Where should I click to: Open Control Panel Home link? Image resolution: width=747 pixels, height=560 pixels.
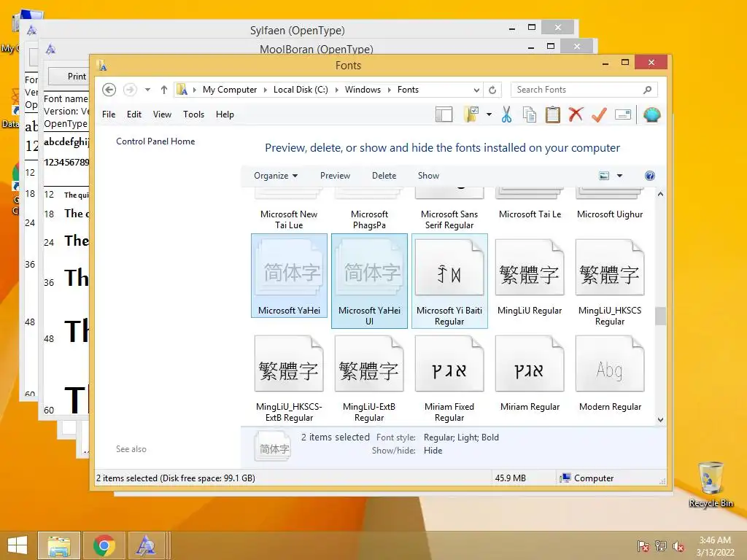(155, 141)
